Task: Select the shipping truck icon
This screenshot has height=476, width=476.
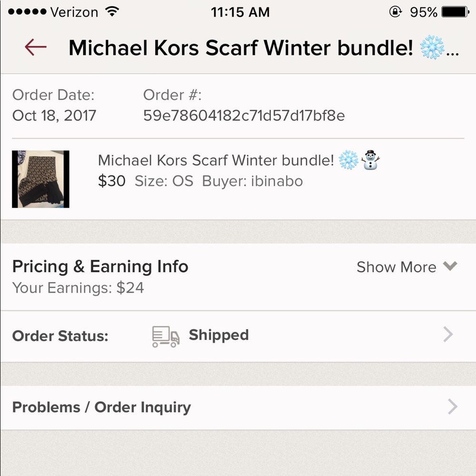Action: point(165,335)
